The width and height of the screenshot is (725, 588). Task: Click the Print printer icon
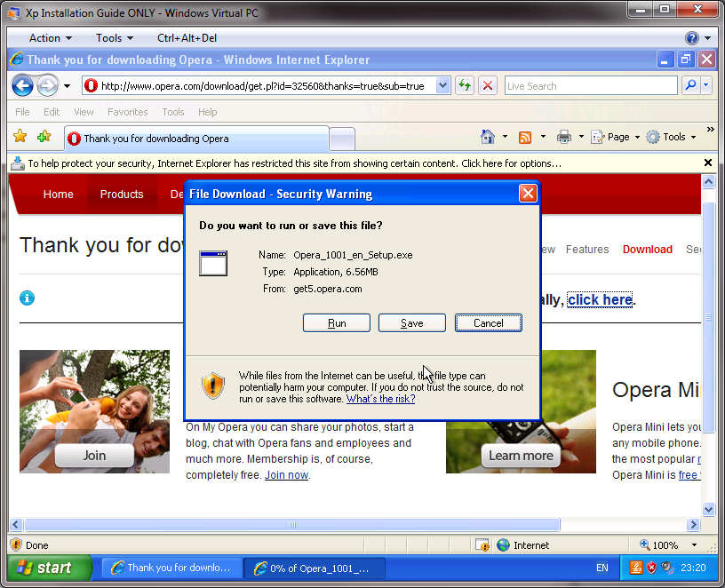click(563, 137)
